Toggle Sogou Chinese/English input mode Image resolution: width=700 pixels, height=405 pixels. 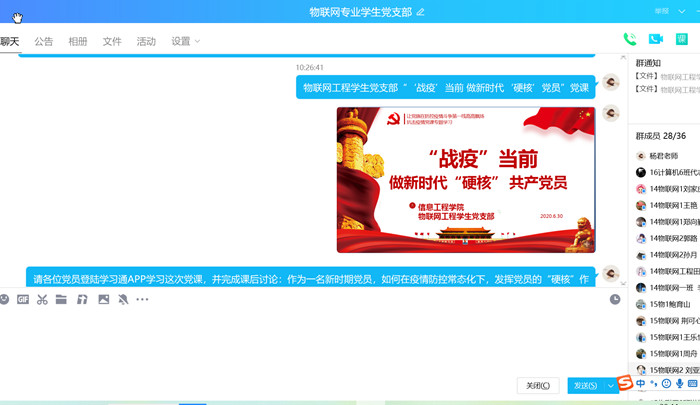pyautogui.click(x=641, y=384)
